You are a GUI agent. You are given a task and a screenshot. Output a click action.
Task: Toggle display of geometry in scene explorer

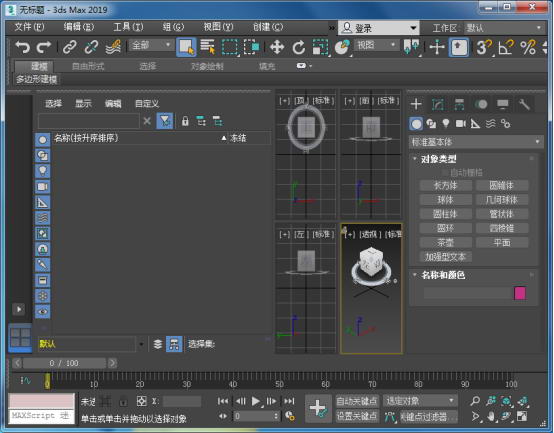[x=42, y=140]
